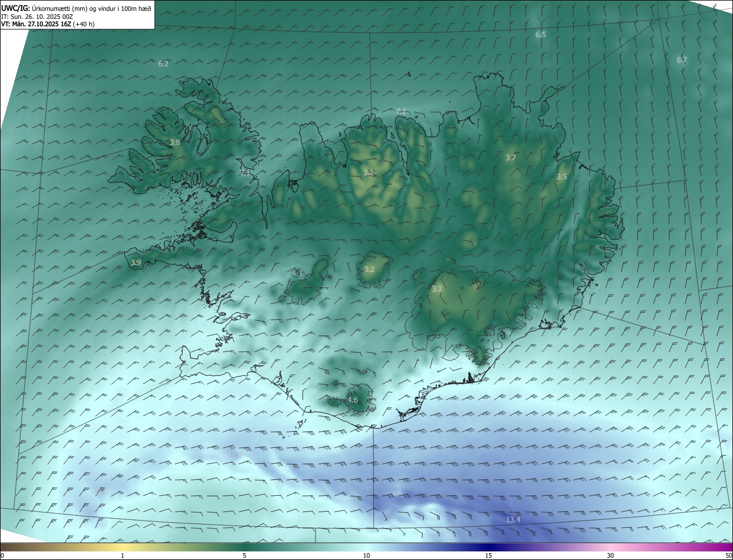Image resolution: width=733 pixels, height=560 pixels.
Task: Click the valid time 'VT: Mán. 27.10.2025 16Z (+40 h)'
Action: 48,24
